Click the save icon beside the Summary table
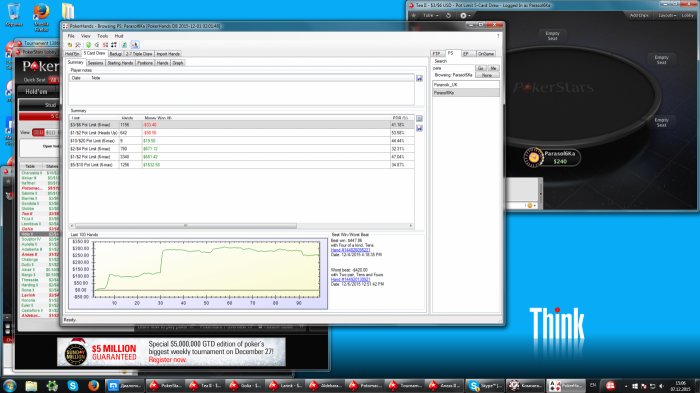 pos(419,128)
